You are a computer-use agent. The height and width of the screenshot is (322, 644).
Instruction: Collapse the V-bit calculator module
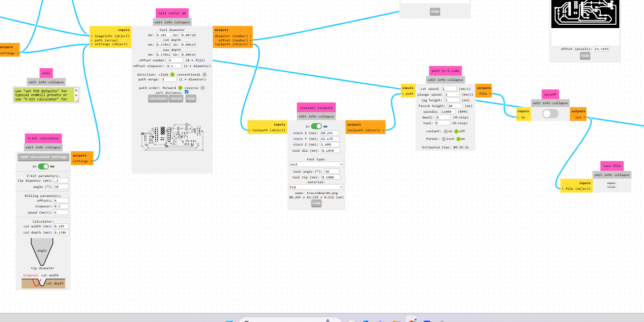point(54,147)
